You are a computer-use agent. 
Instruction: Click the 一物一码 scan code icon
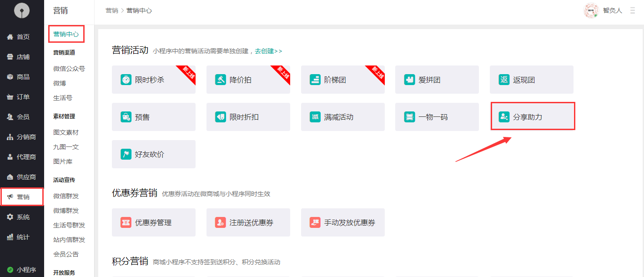coord(410,117)
